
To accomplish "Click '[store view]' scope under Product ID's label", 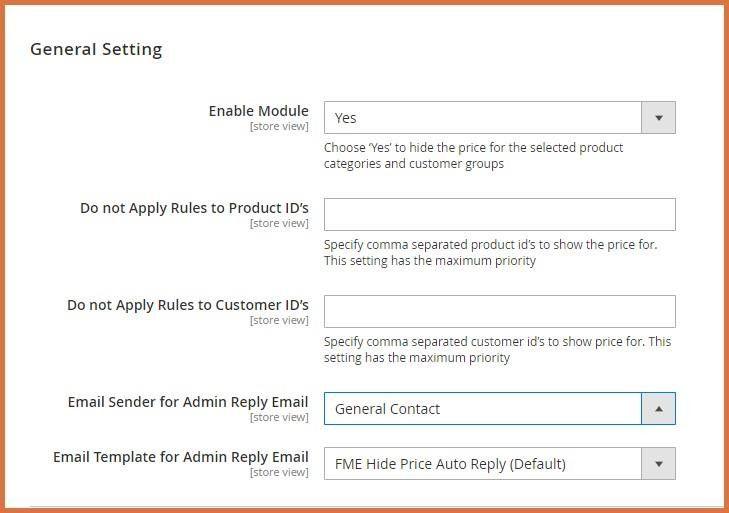I will pos(279,224).
